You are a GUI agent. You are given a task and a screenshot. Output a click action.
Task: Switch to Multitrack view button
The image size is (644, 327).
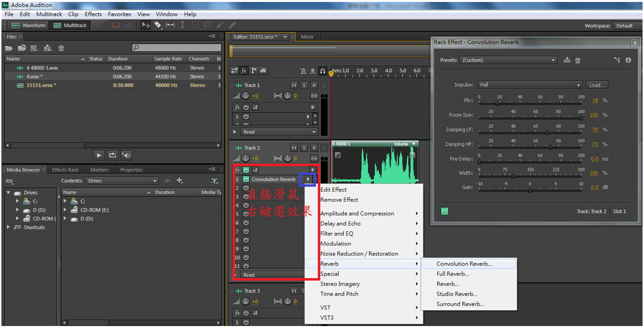tap(70, 25)
